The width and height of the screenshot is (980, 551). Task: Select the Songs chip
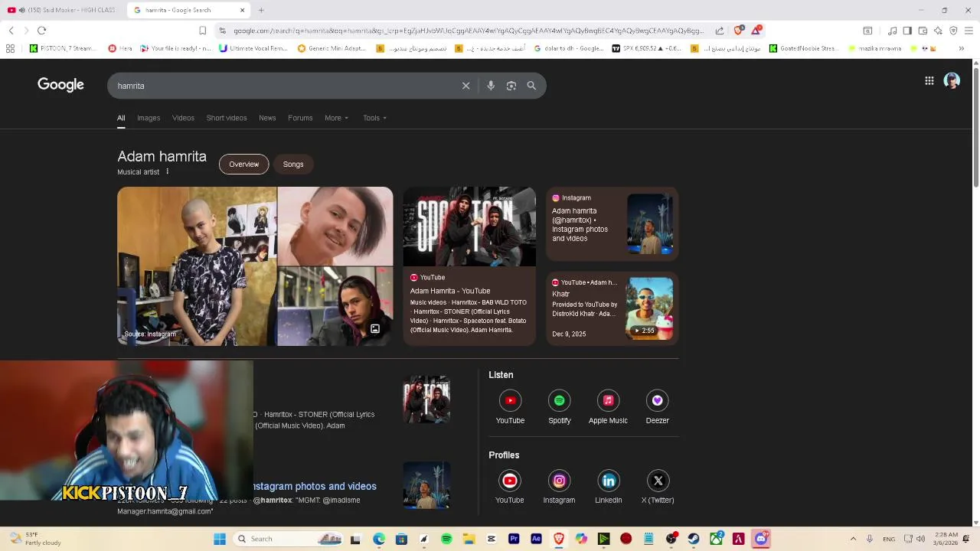(x=293, y=164)
